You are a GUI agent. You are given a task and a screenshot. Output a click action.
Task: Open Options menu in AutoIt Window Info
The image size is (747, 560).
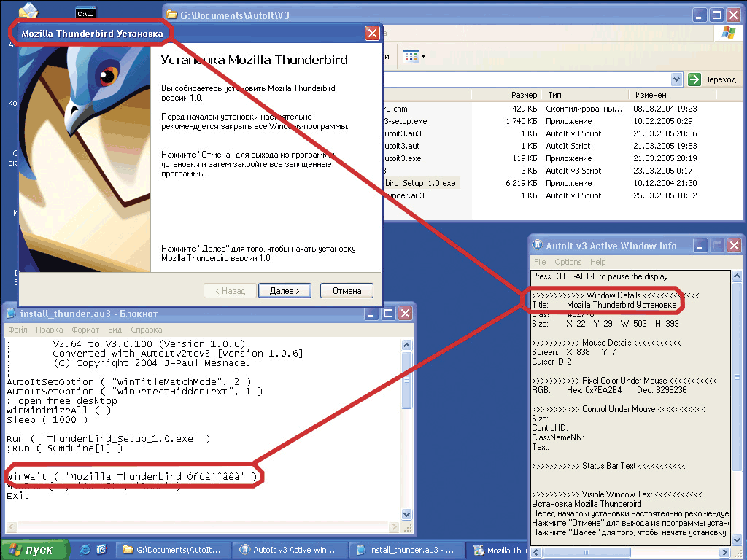click(568, 262)
